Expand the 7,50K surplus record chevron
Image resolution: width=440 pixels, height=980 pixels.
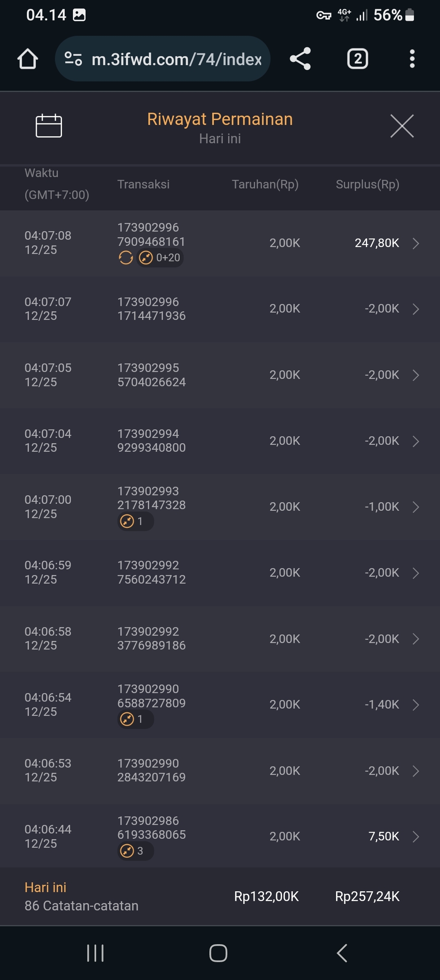(416, 837)
